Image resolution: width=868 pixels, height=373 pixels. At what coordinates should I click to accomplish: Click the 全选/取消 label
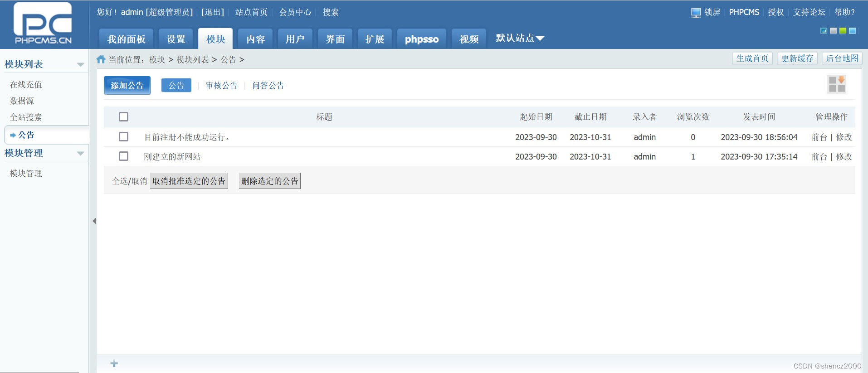(130, 181)
